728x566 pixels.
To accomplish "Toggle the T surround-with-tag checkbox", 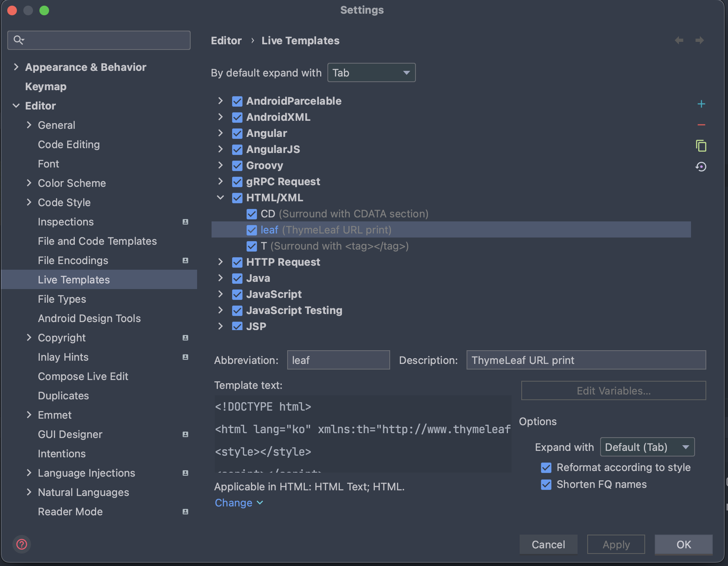I will pos(252,246).
